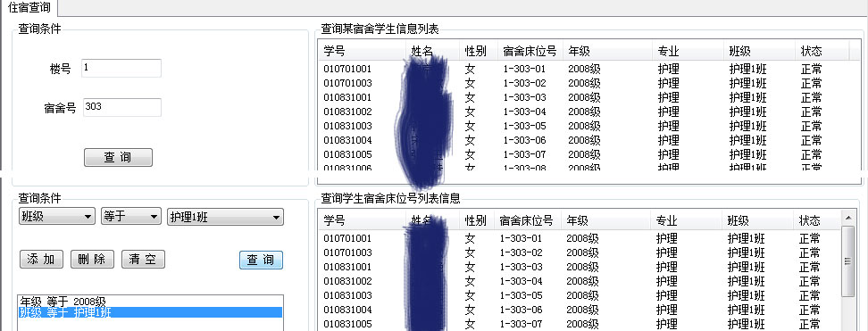Select 010831003 in 查询学生宿舍床位号列表信息
The height and width of the screenshot is (331, 868).
[x=347, y=295]
